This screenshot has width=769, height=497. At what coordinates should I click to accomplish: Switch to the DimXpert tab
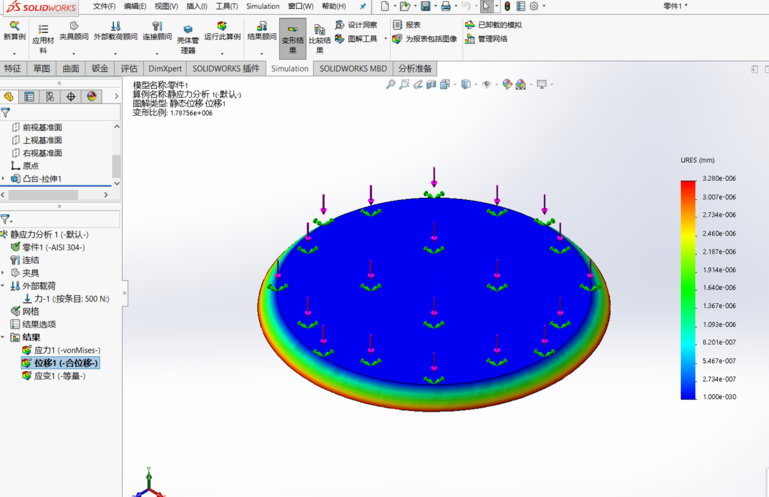coord(165,68)
